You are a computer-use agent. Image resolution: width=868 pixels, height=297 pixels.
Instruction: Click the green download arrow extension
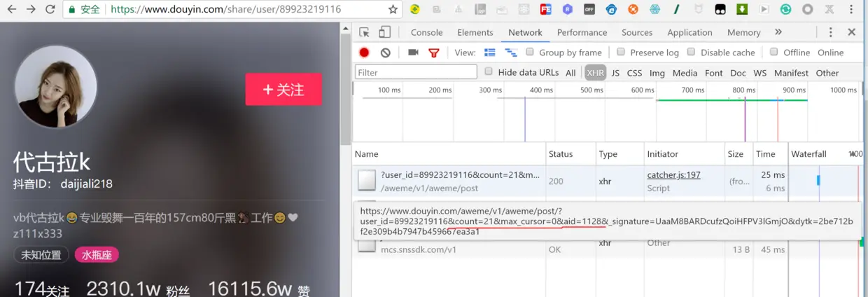tap(742, 10)
